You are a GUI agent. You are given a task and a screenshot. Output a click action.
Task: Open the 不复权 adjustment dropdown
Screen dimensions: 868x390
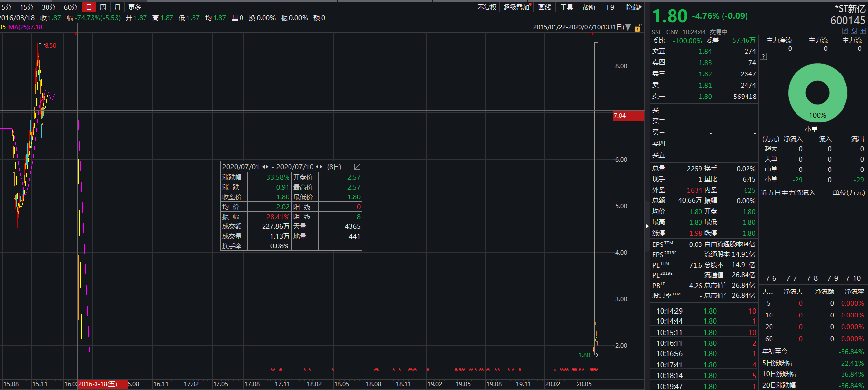(487, 7)
